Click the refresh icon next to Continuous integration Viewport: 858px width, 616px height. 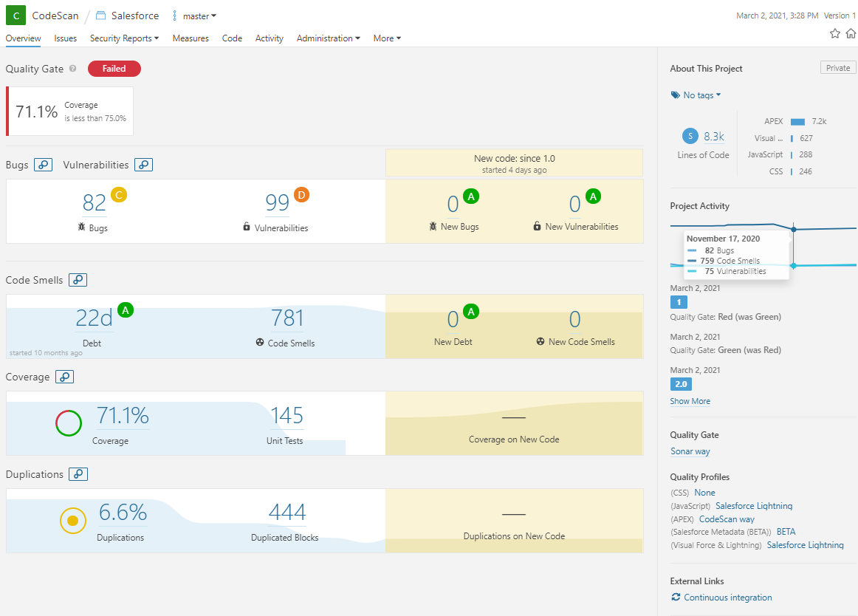pyautogui.click(x=675, y=597)
